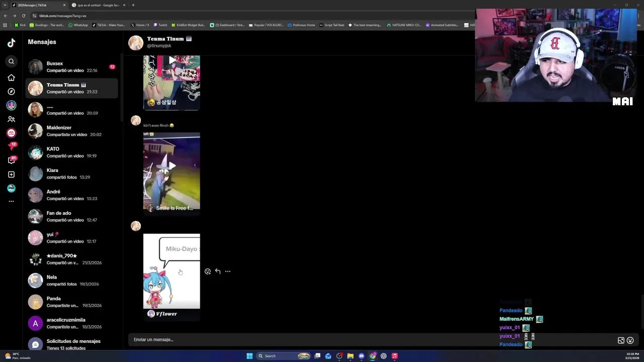The height and width of the screenshot is (362, 644).
Task: Click the Chrome icon in taskbar
Action: click(x=372, y=356)
